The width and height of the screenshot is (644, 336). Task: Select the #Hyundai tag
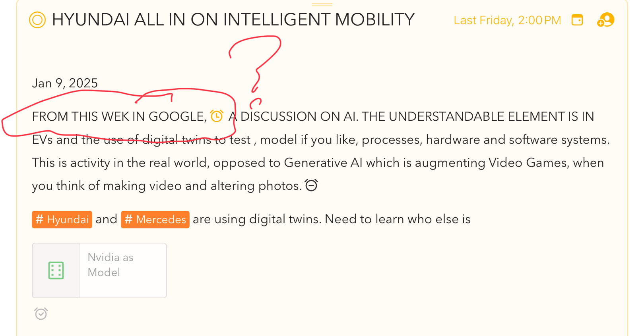[62, 220]
